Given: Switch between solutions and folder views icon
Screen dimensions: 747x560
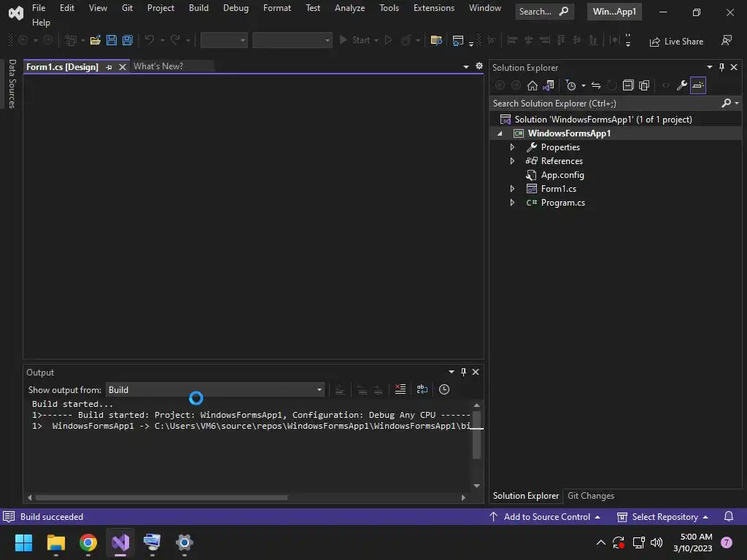Looking at the screenshot, I should point(549,85).
